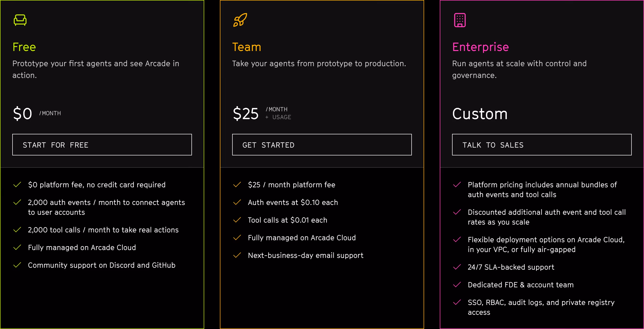644x329 pixels.
Task: Click 'Tool calls at $0.01 each' text
Action: (287, 220)
